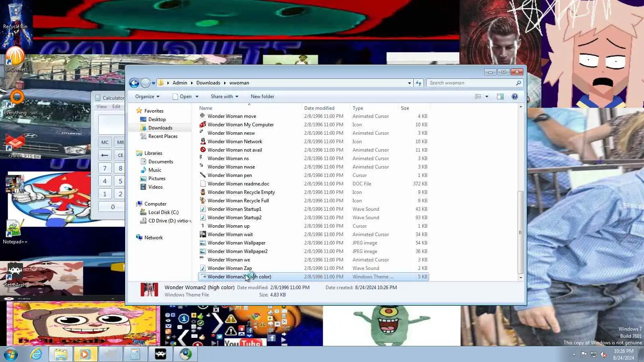
Task: Change the view with the views icon
Action: 478,97
